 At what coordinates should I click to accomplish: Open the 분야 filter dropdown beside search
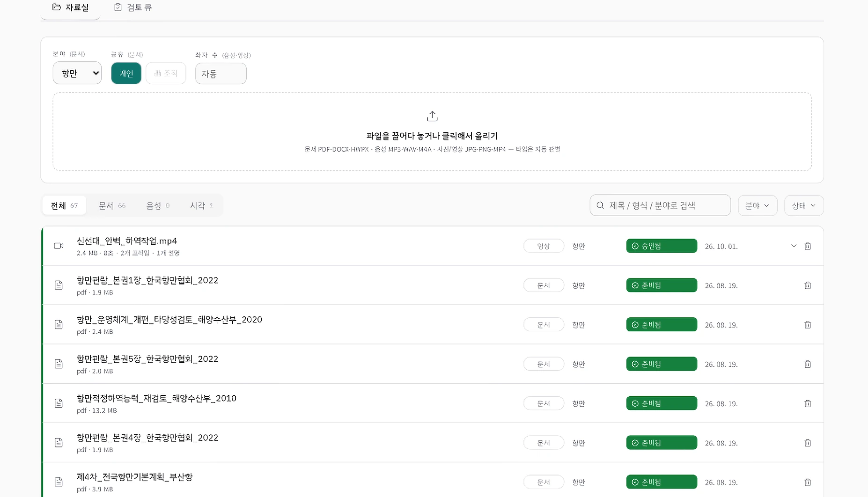[758, 205]
